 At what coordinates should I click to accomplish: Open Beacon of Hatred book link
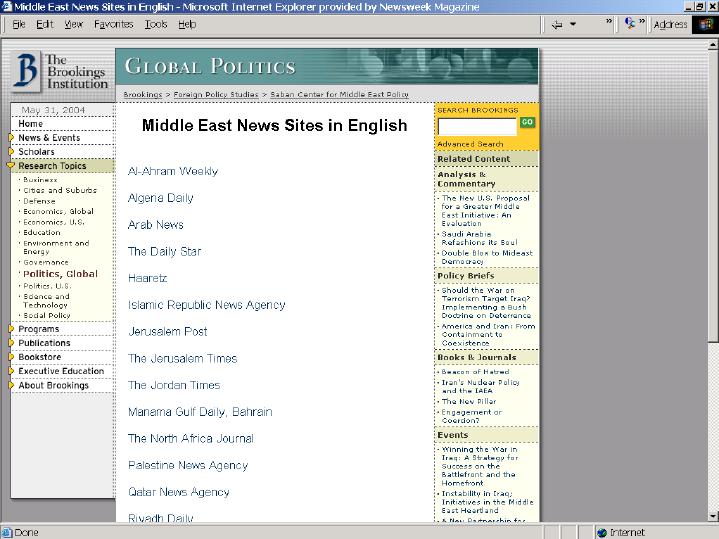pos(475,372)
